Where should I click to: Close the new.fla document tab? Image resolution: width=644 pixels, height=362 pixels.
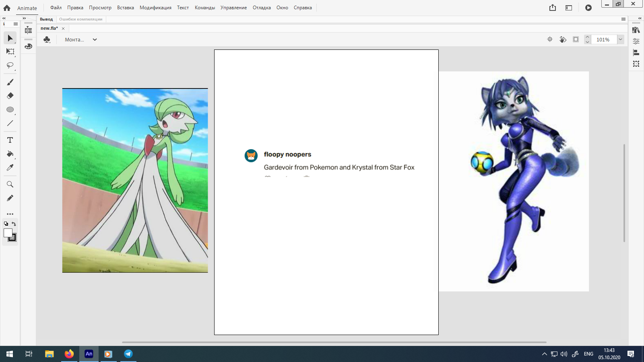(63, 29)
